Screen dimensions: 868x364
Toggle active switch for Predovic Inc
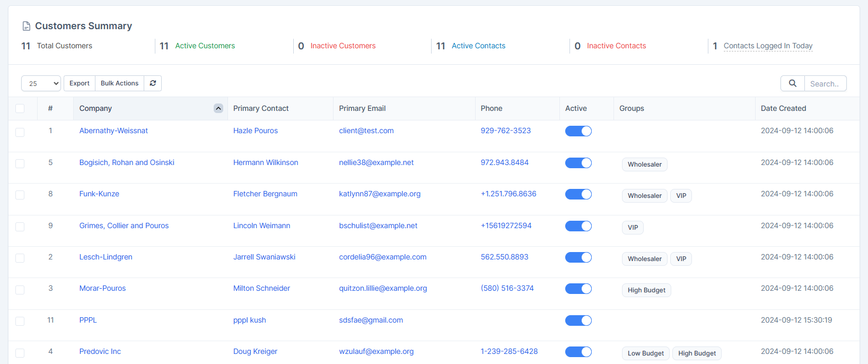(x=578, y=352)
